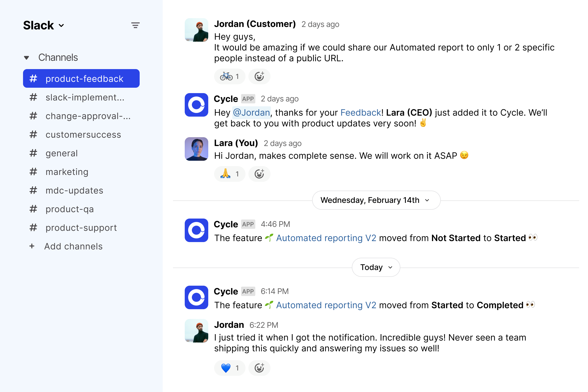Image resolution: width=588 pixels, height=392 pixels.
Task: Click the hash icon next to customersuccess
Action: point(33,135)
